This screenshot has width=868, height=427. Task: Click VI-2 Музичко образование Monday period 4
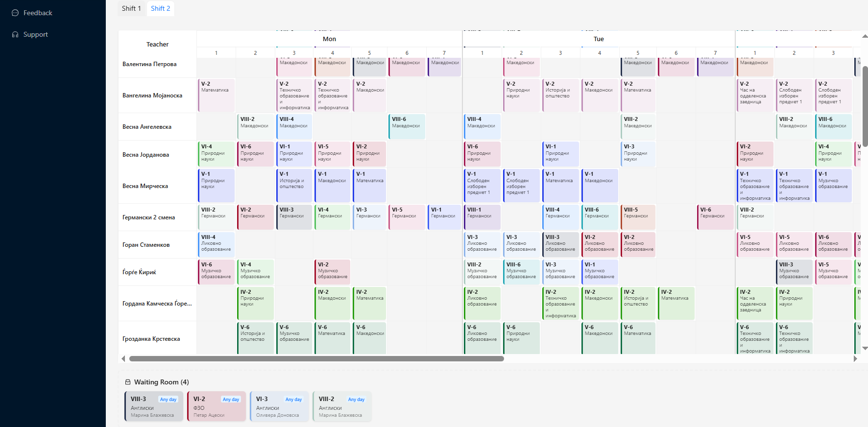333,272
